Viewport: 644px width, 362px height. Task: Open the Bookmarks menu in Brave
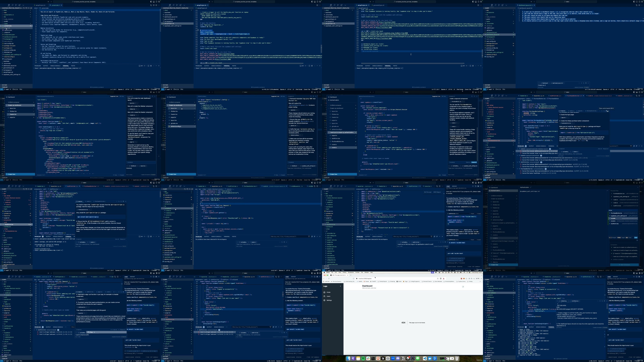351,272
